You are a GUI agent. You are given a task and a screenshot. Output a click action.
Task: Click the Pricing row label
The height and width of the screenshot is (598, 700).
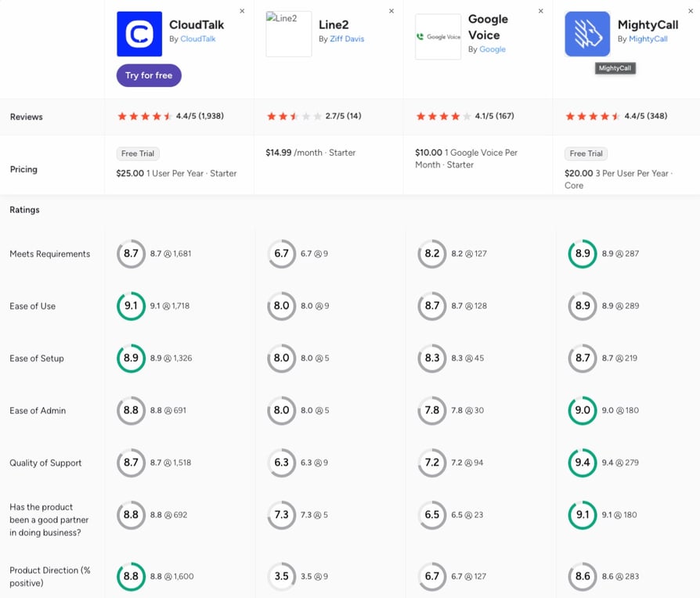[x=23, y=169]
